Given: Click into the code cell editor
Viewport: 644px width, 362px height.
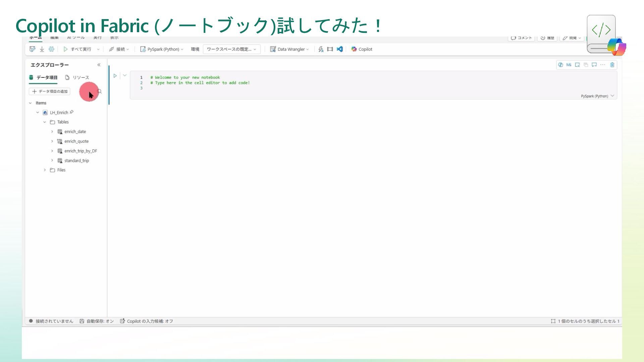Looking at the screenshot, I should pos(373,85).
